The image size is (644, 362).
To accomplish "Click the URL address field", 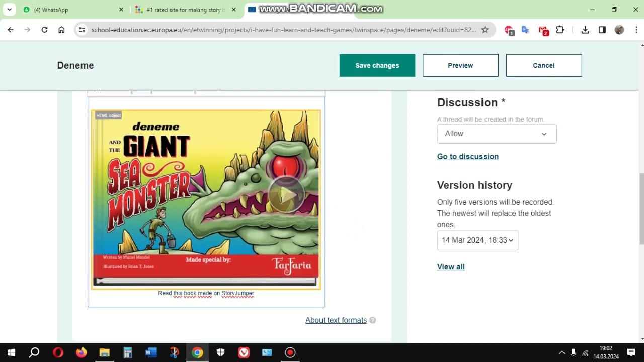I will (x=283, y=30).
